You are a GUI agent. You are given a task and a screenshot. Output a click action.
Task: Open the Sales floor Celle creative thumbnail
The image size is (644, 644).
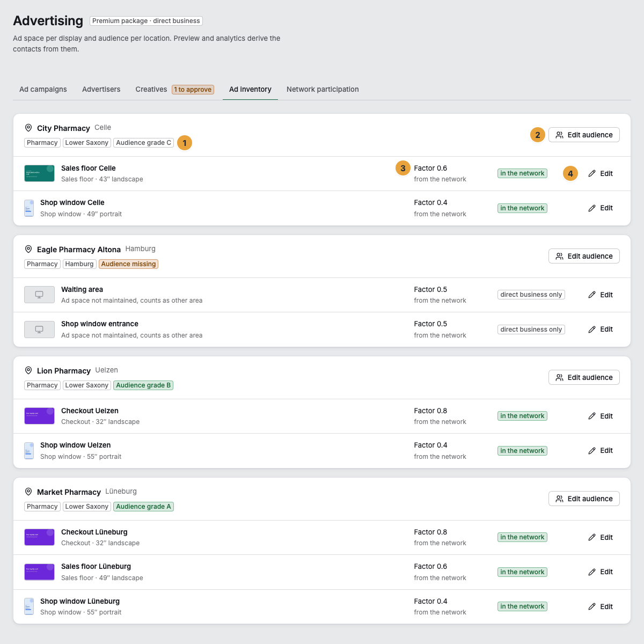(39, 173)
